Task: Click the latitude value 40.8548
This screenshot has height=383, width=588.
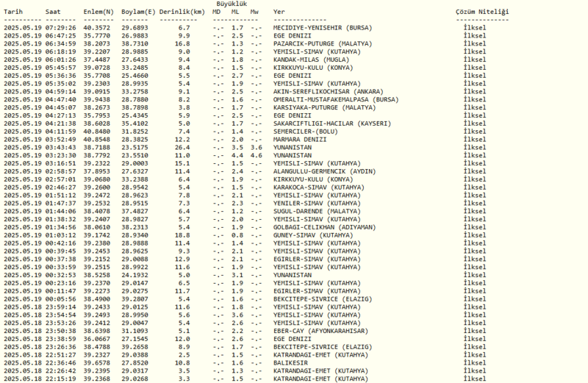Action: coord(96,139)
